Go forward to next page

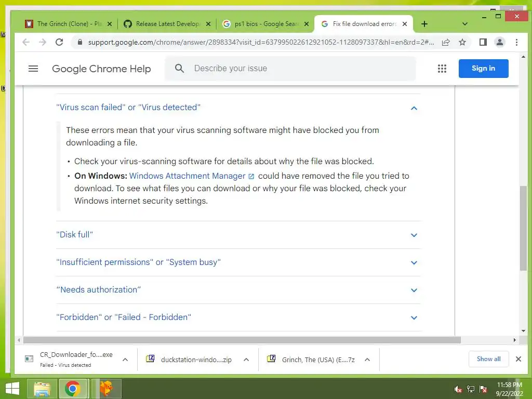click(43, 42)
